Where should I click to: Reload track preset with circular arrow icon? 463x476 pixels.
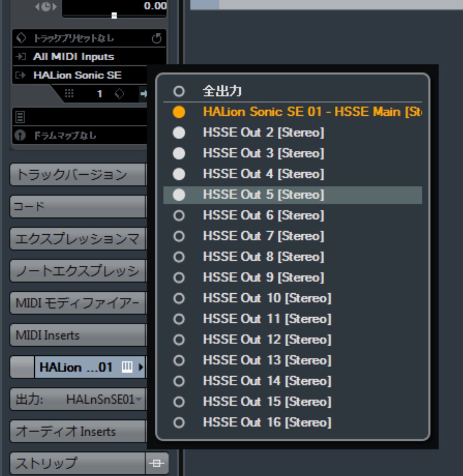157,38
